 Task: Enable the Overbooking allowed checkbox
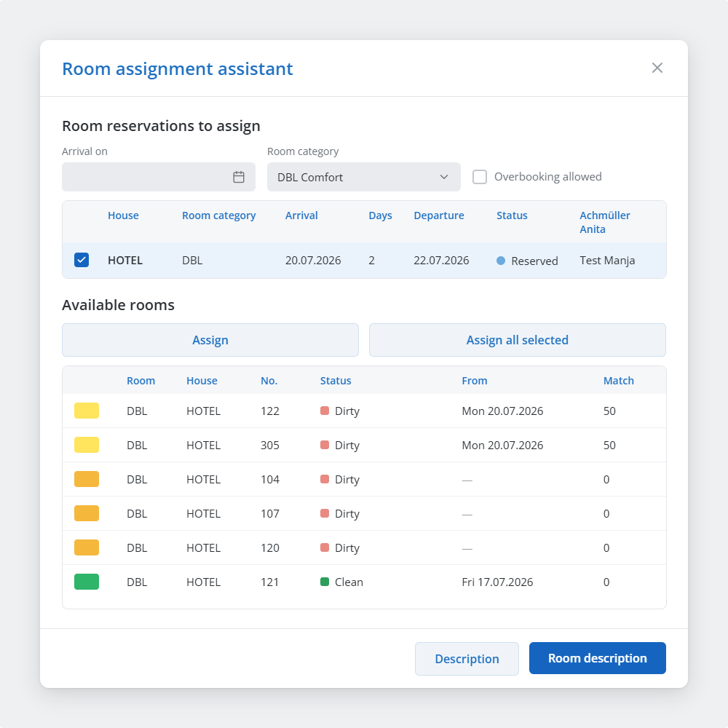480,177
